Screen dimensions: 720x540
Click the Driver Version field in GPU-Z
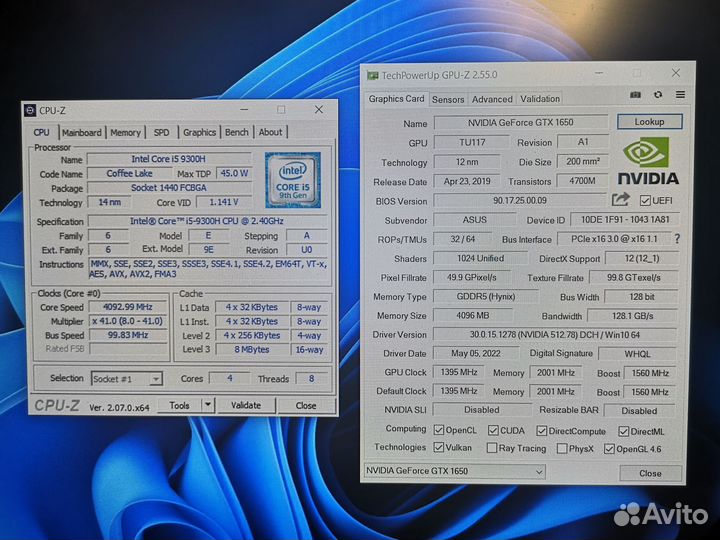(554, 334)
